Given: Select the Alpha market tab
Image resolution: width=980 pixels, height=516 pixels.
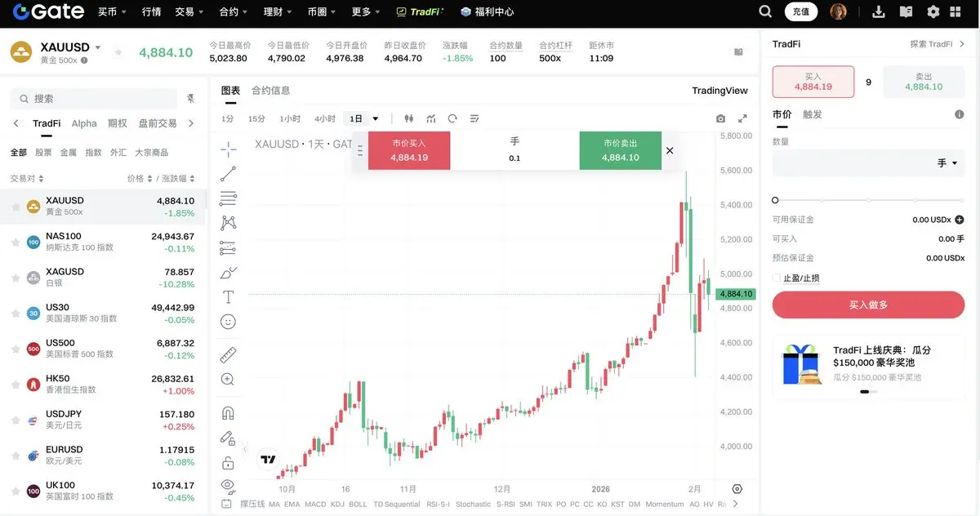Looking at the screenshot, I should pos(84,123).
